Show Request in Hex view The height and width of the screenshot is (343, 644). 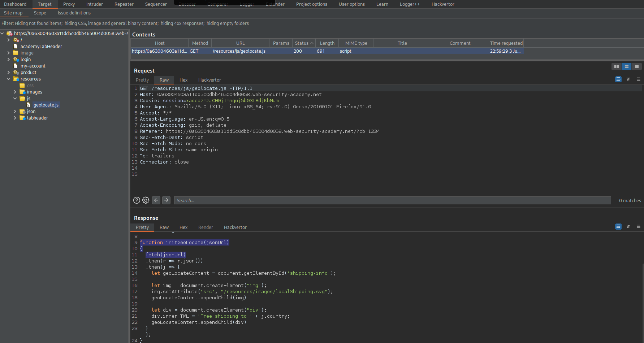183,80
